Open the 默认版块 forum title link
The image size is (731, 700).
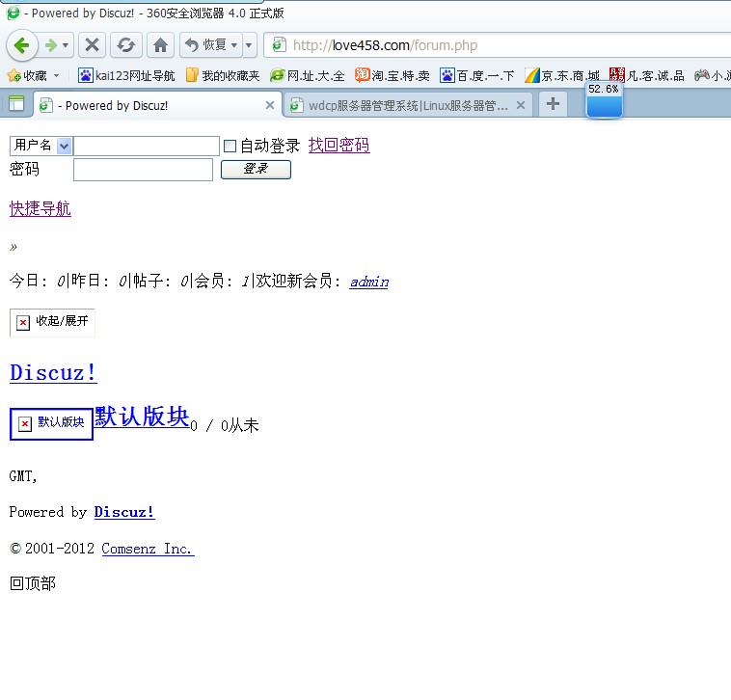pos(141,417)
